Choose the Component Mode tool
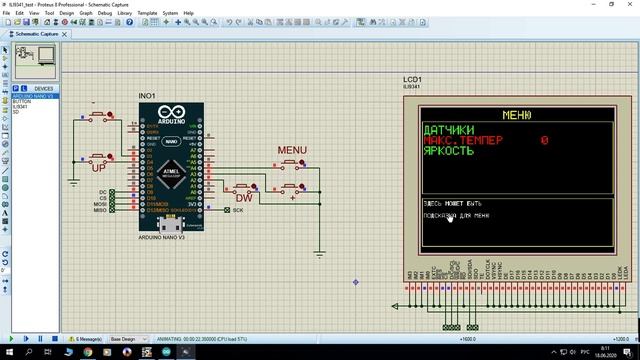The height and width of the screenshot is (360, 640). pos(5,58)
